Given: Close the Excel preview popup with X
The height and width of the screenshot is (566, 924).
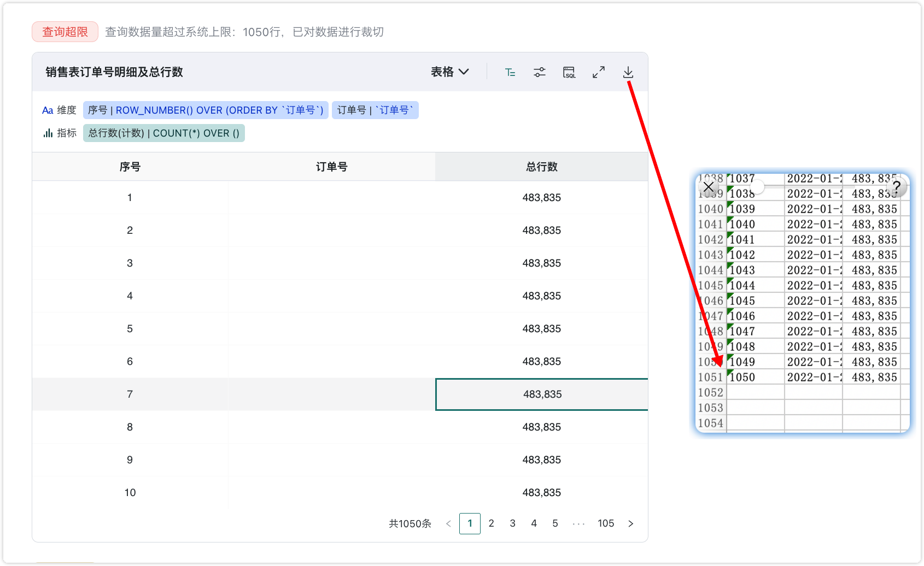Looking at the screenshot, I should click(x=709, y=187).
